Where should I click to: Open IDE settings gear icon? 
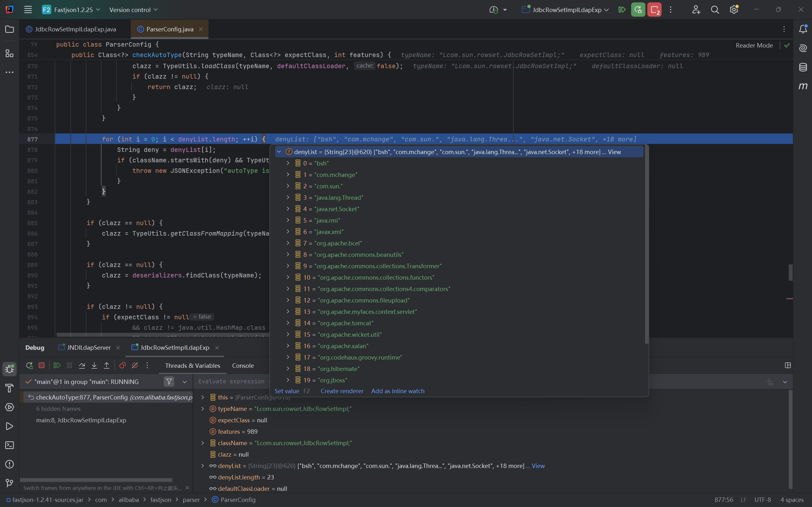pos(734,10)
